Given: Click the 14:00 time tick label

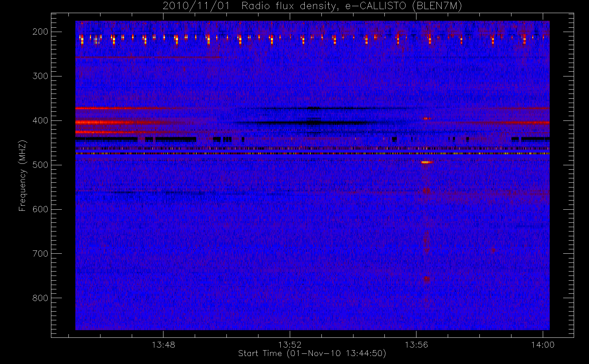Looking at the screenshot, I should click(x=543, y=344).
